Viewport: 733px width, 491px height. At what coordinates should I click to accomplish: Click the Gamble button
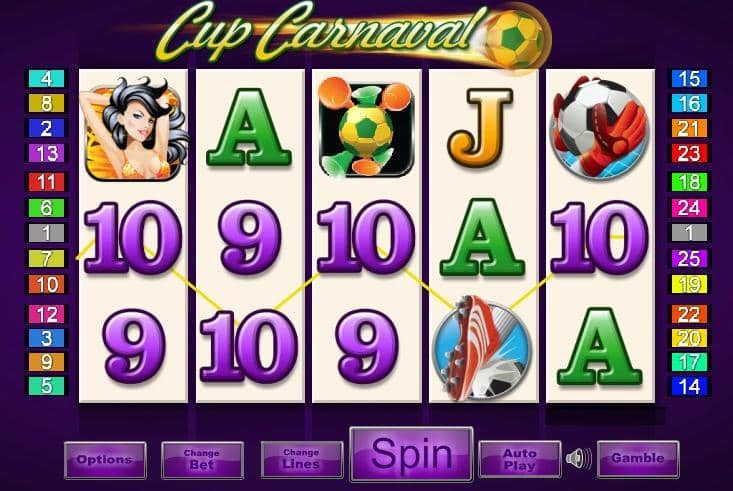coord(638,458)
